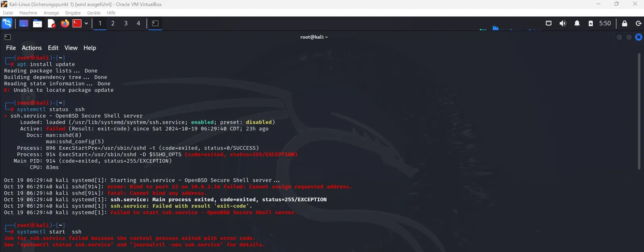644x252 pixels.
Task: Launch the file manager from panel
Action: (38, 23)
